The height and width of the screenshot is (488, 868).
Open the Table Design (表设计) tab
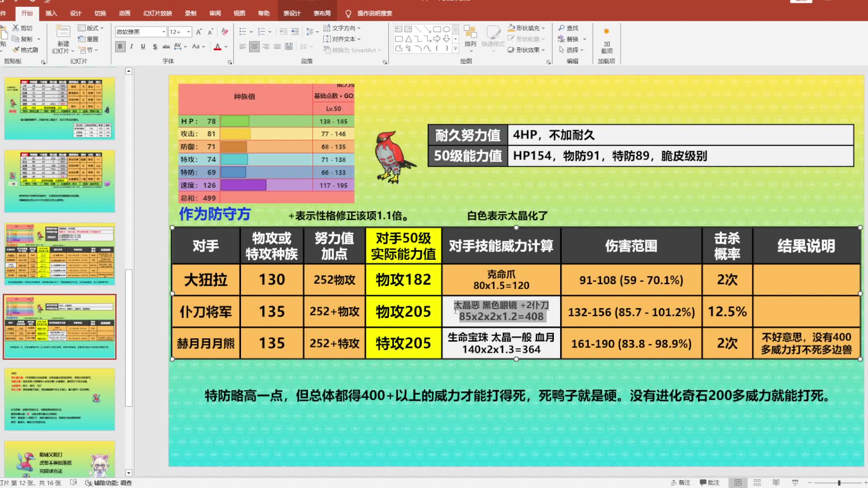[x=292, y=13]
